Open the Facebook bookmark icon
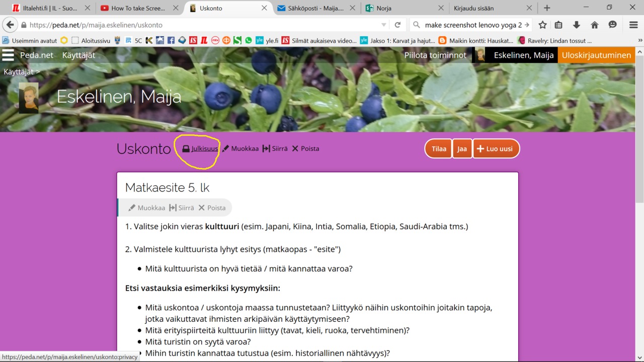The width and height of the screenshot is (644, 362). (171, 40)
